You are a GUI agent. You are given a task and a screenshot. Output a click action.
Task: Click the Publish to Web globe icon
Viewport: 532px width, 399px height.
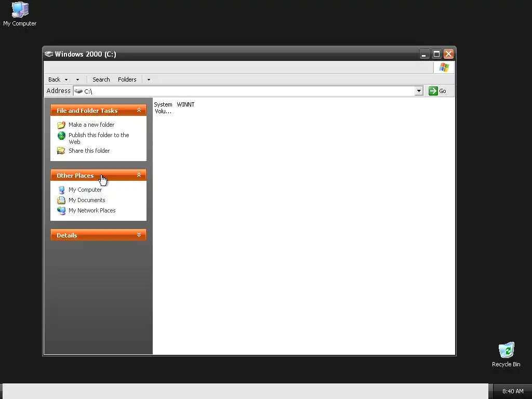[x=61, y=136]
